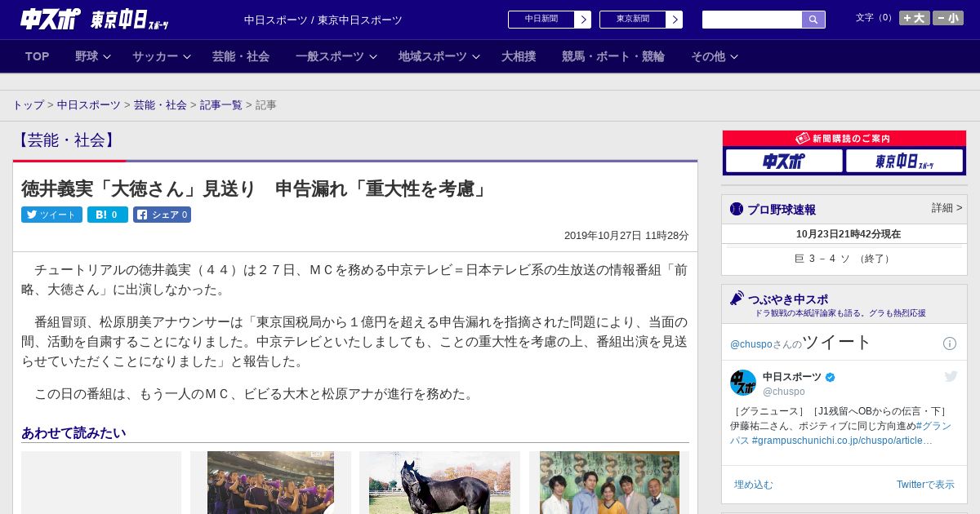Open the 詳細 > link for baseball scores

tap(947, 208)
